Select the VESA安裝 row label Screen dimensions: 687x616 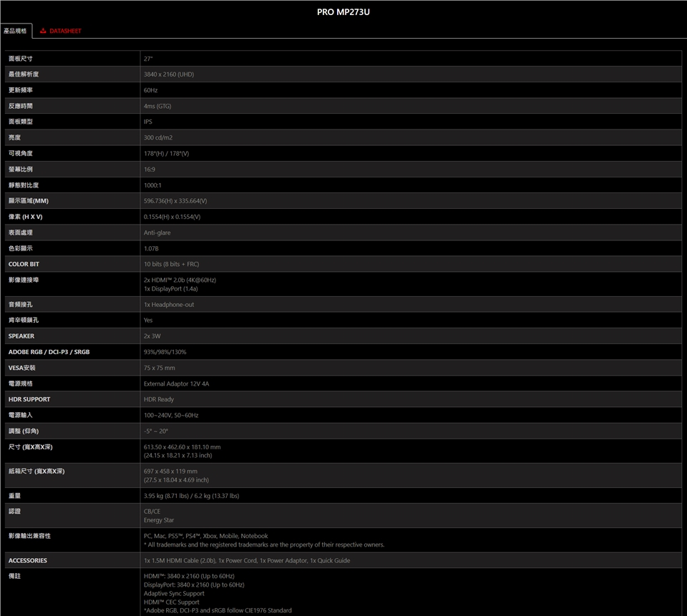click(22, 368)
